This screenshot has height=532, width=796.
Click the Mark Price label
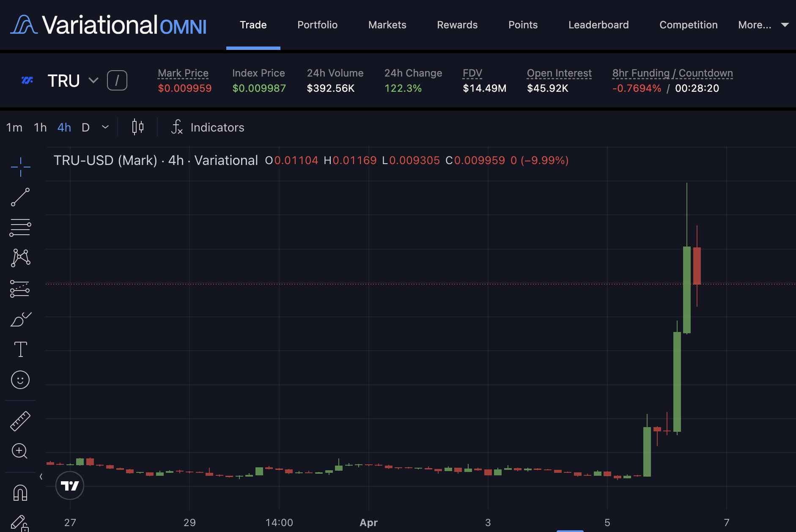click(183, 73)
